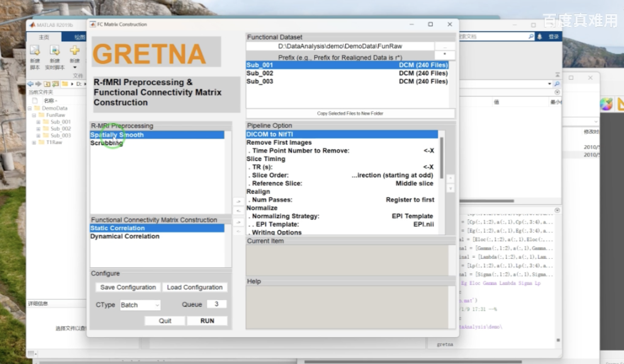Image resolution: width=624 pixels, height=364 pixels.
Task: Click the New Script icon in MATLAB
Action: click(x=35, y=50)
